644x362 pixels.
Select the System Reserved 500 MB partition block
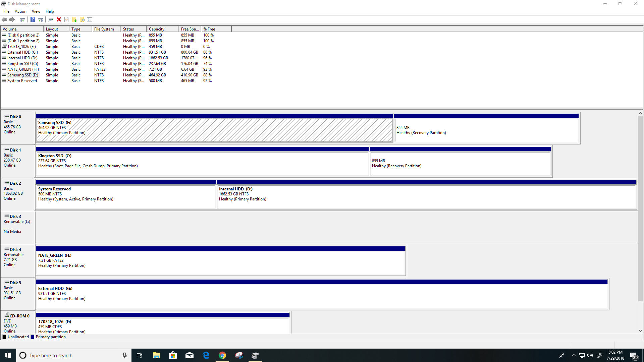coord(126,194)
